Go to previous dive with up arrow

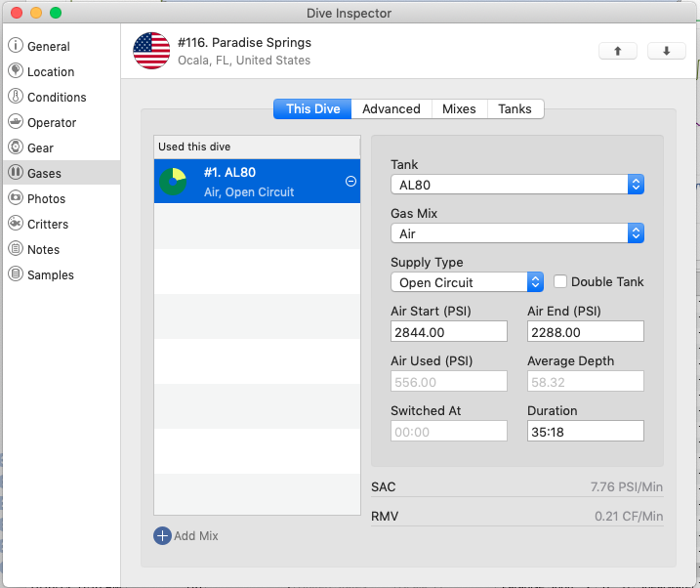pyautogui.click(x=618, y=52)
